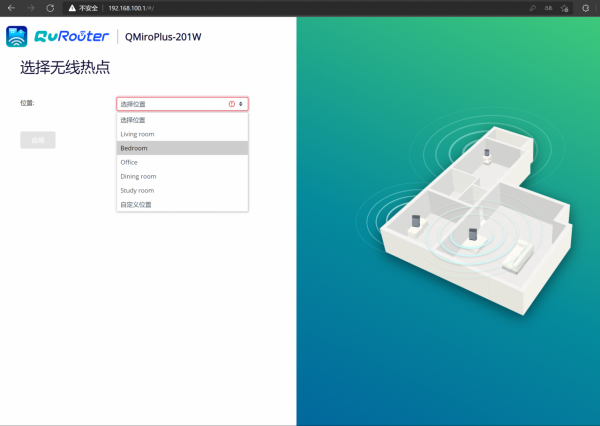The image size is (600, 426).
Task: Click the red warning icon in location field
Action: [x=232, y=104]
